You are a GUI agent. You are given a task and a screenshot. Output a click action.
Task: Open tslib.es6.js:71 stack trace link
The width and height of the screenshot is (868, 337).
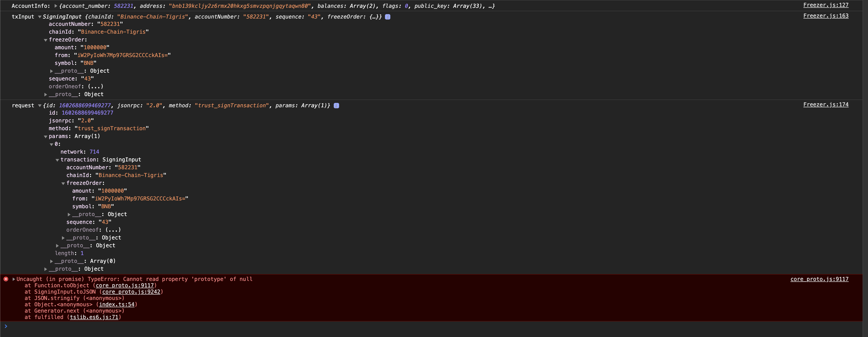pyautogui.click(x=94, y=317)
